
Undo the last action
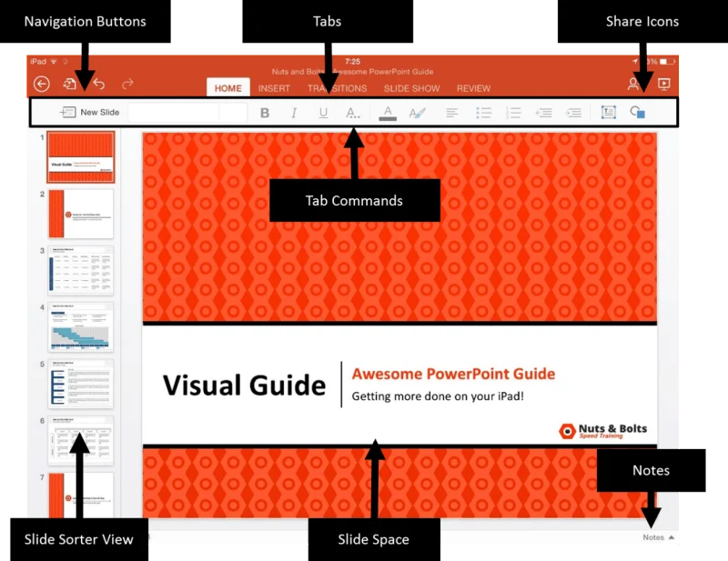pos(99,84)
